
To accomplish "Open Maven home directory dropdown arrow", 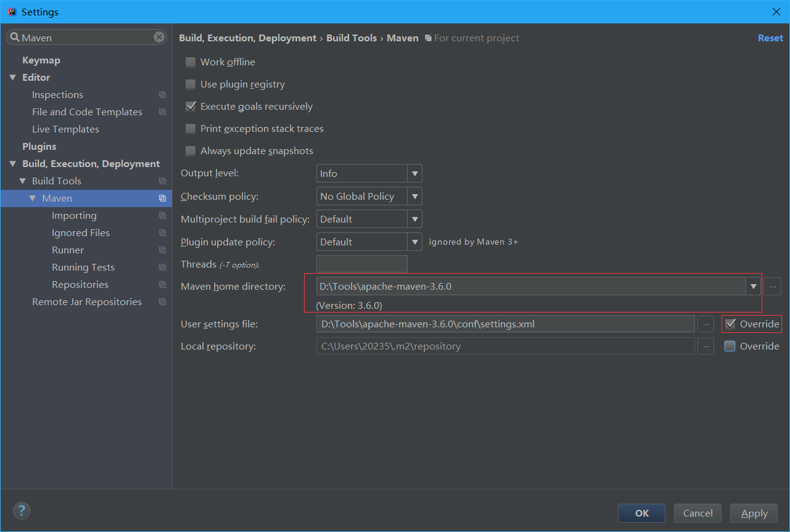I will coord(753,287).
